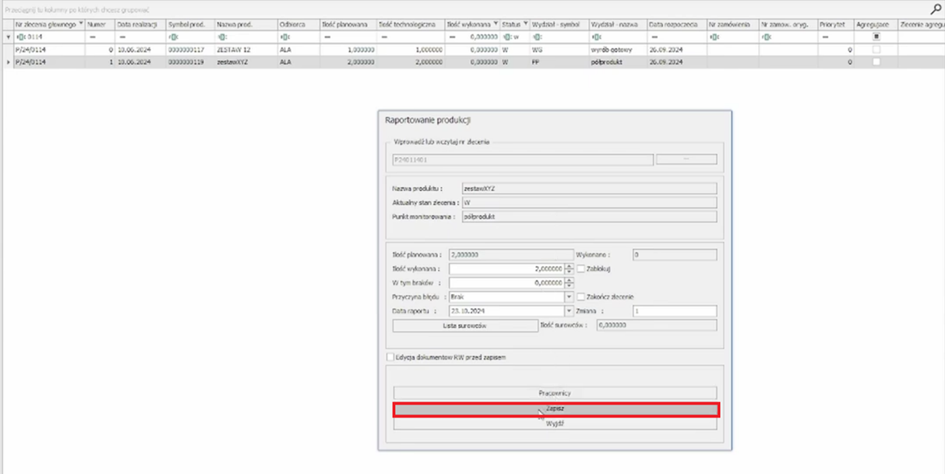Expand the Przyczyna błędu dropdown
This screenshot has width=945, height=474.
coord(569,296)
